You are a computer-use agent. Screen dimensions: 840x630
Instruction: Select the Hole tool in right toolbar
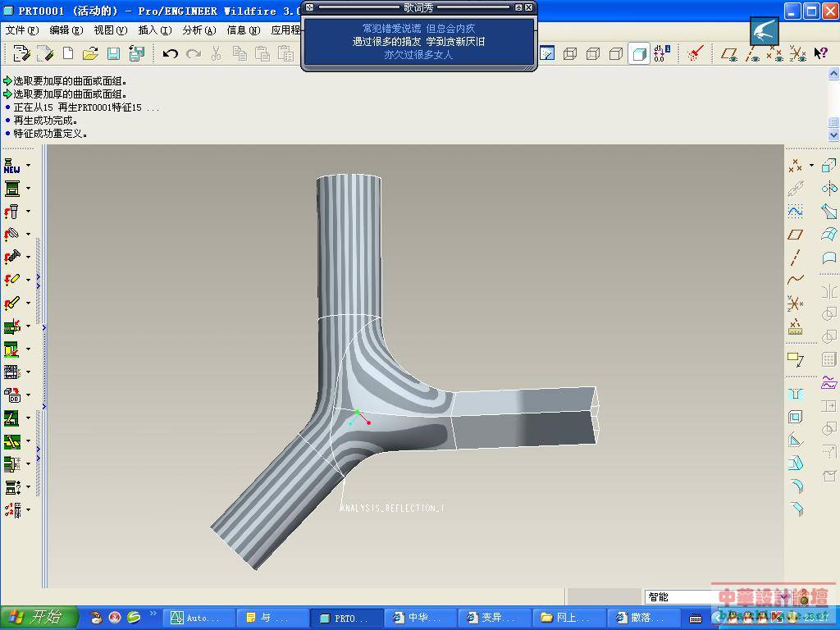[795, 394]
